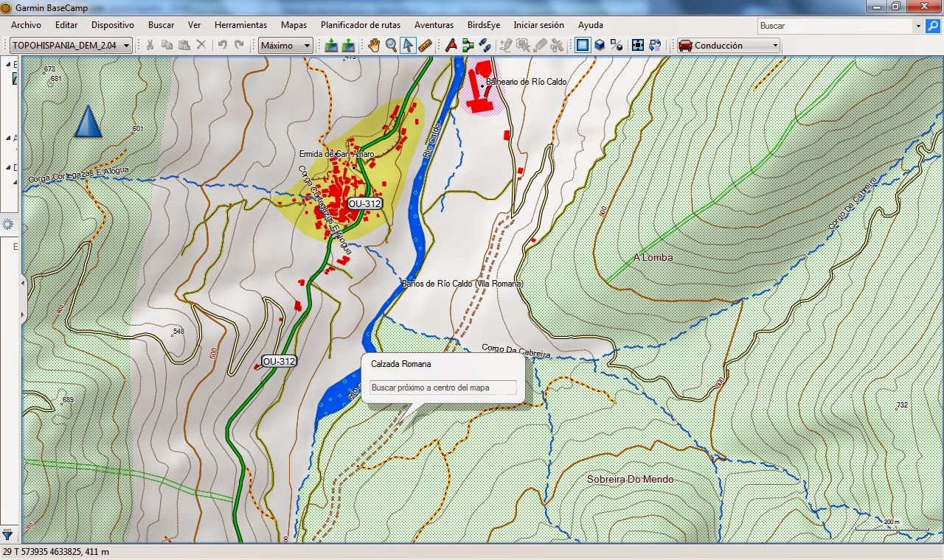This screenshot has height=560, width=944.
Task: Open the Ver menu
Action: [194, 25]
